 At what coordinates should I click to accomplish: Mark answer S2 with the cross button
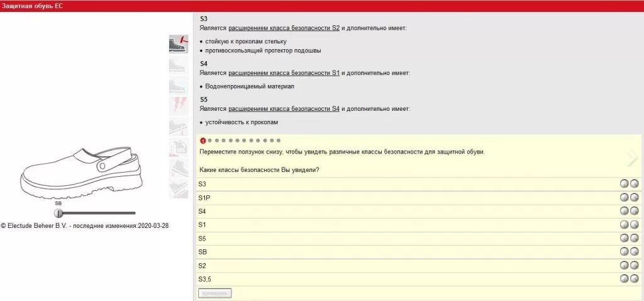(635, 265)
